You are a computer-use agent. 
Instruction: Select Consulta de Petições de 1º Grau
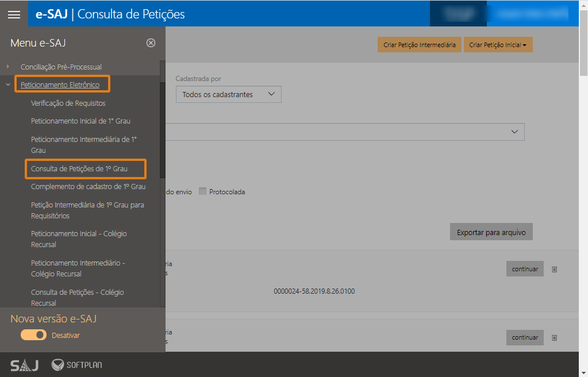point(79,169)
